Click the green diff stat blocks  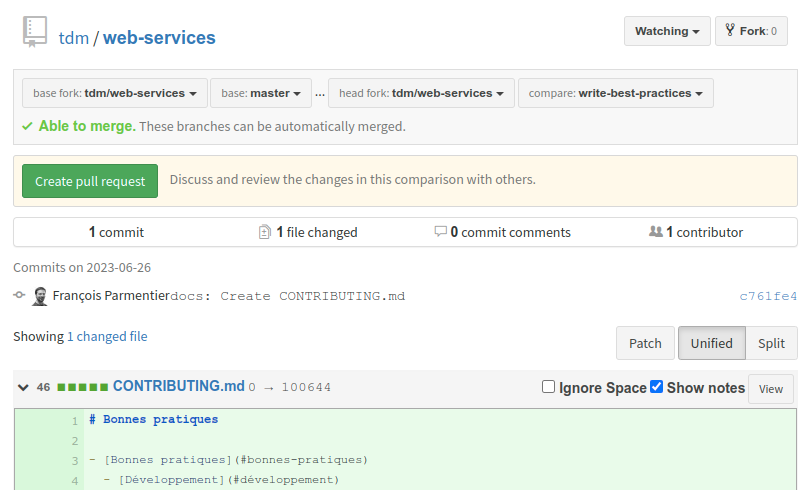[82, 387]
